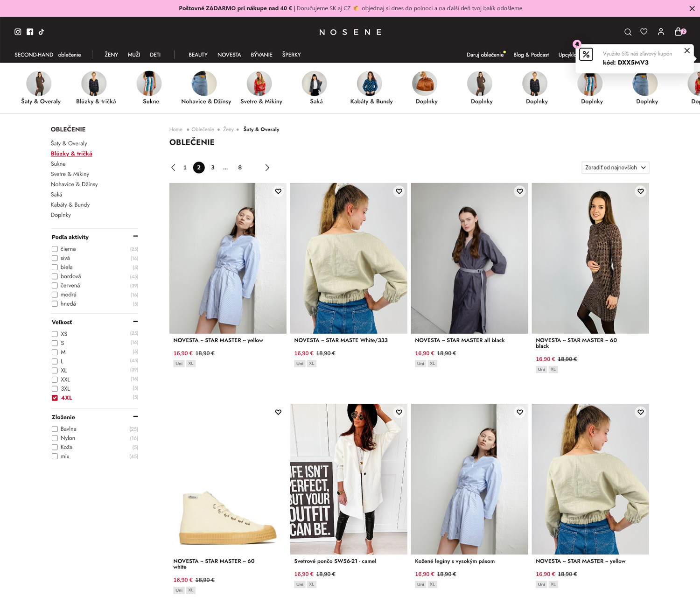Image resolution: width=700 pixels, height=604 pixels.
Task: Collapse the Veľkosť filter section
Action: [135, 322]
